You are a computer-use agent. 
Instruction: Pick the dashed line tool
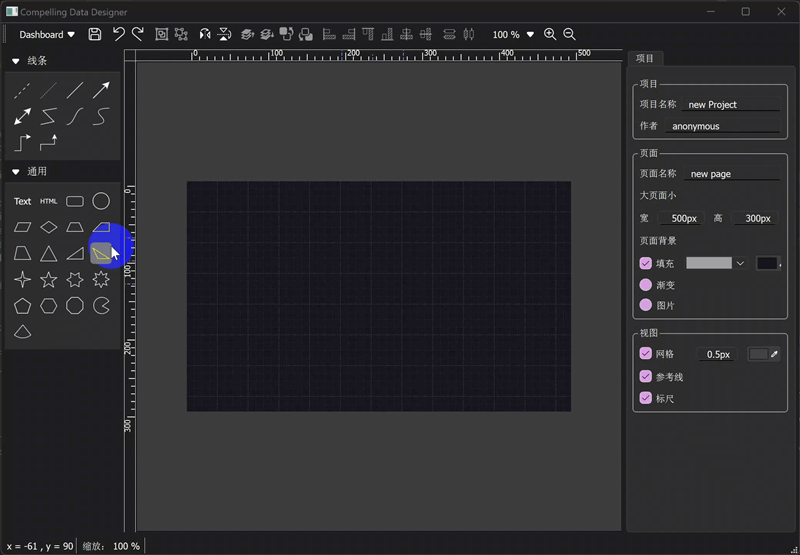pos(22,90)
